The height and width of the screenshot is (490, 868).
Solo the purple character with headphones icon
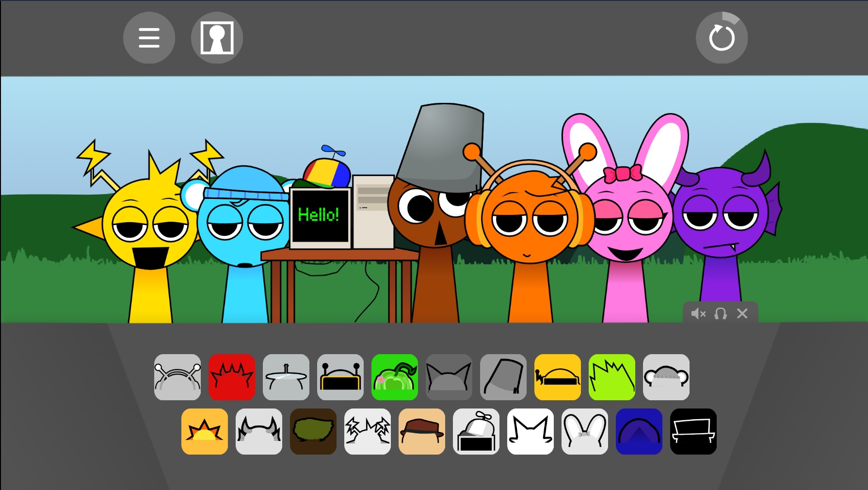pyautogui.click(x=720, y=314)
